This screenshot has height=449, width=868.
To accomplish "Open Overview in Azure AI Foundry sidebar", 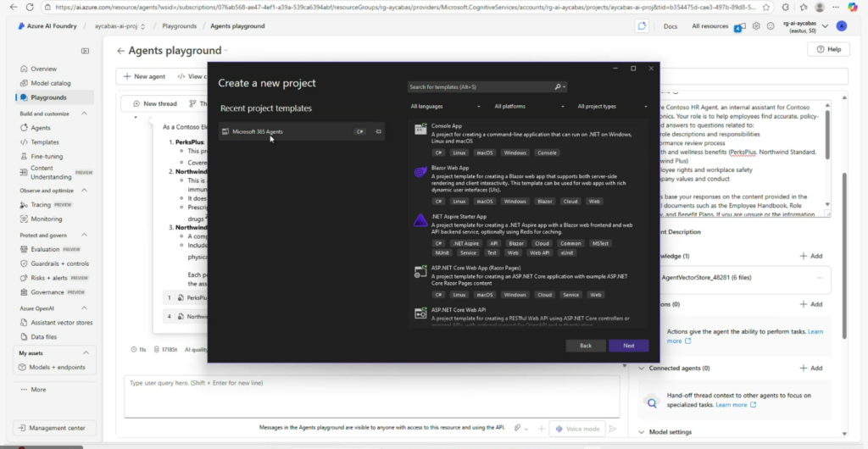I will pos(43,69).
